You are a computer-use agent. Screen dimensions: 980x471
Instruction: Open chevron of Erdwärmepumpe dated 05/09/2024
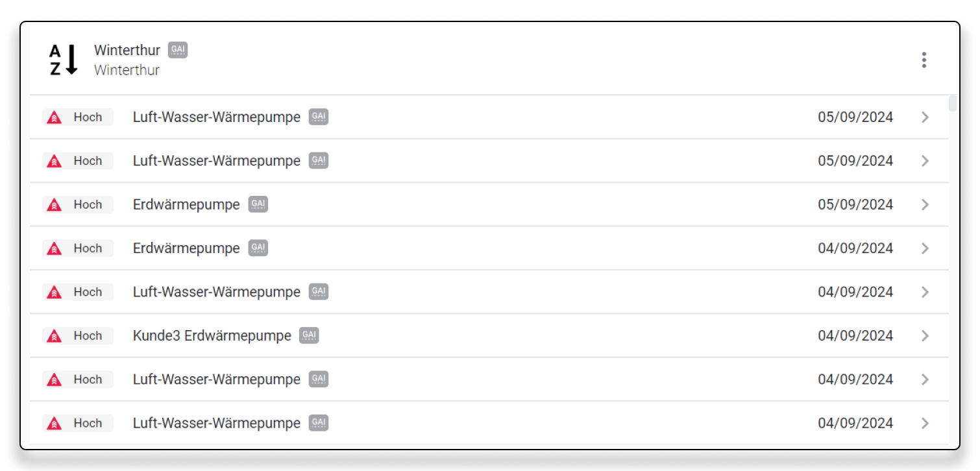coord(925,204)
